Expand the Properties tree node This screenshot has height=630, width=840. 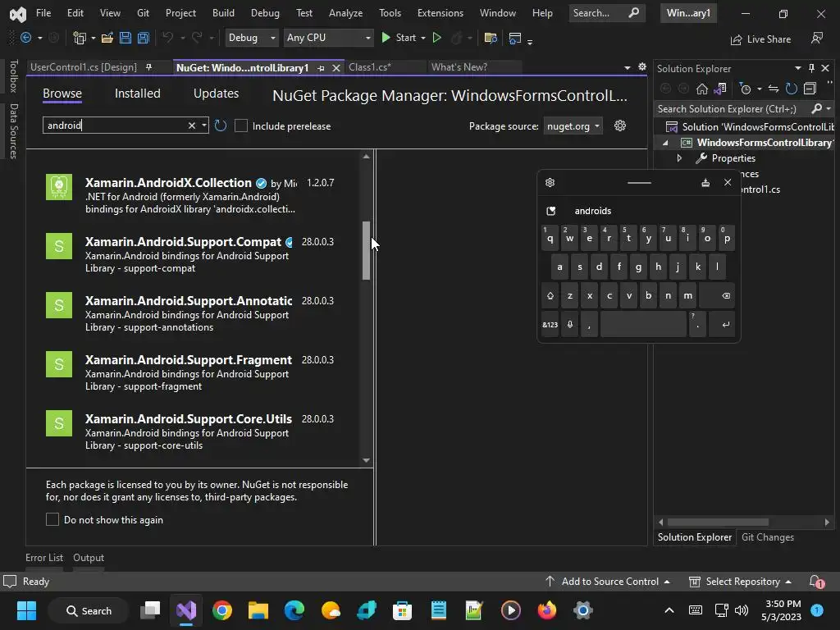[x=679, y=158]
